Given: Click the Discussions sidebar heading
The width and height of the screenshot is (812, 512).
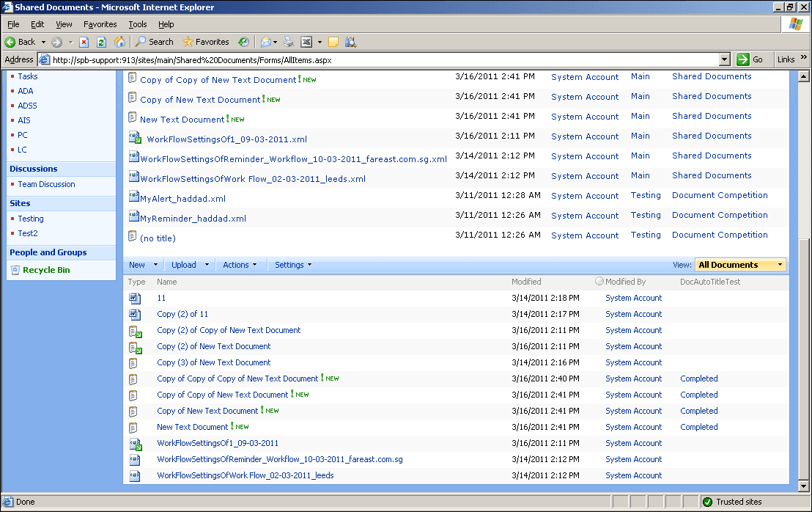Looking at the screenshot, I should (x=34, y=169).
